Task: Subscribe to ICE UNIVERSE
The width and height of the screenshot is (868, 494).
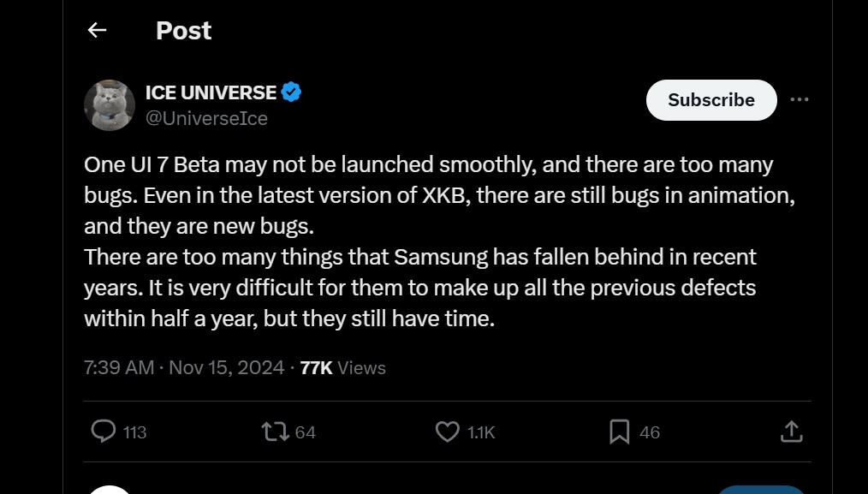Action: coord(711,99)
